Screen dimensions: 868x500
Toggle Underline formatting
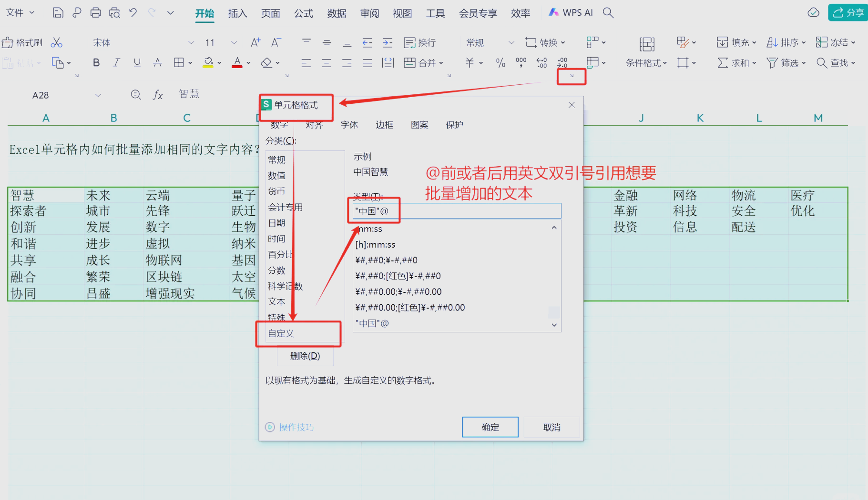pos(137,62)
